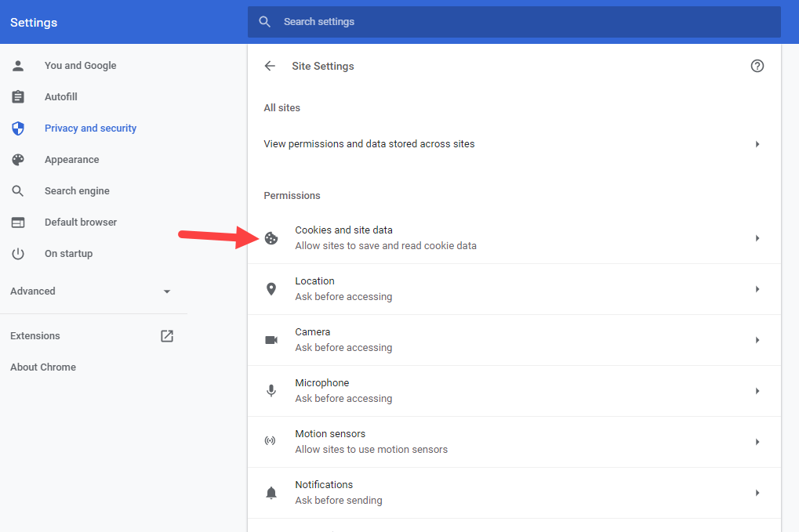The height and width of the screenshot is (532, 799).
Task: Click the Extensions external link icon
Action: tap(166, 335)
